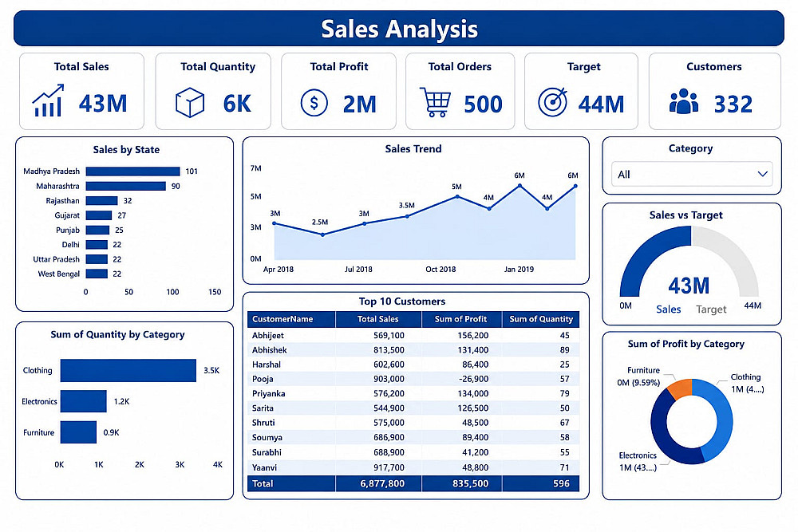Viewport: 798px width, 532px height.
Task: Click the Target bullseye icon
Action: (553, 102)
